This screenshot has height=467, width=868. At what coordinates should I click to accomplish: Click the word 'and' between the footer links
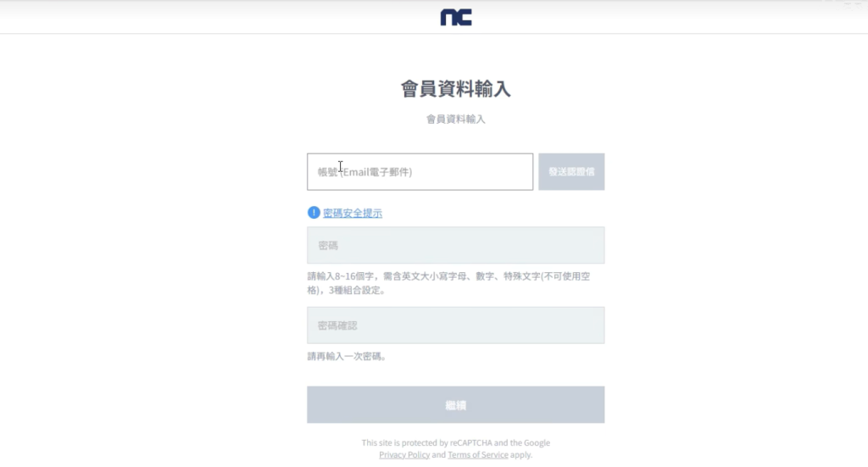pos(439,455)
